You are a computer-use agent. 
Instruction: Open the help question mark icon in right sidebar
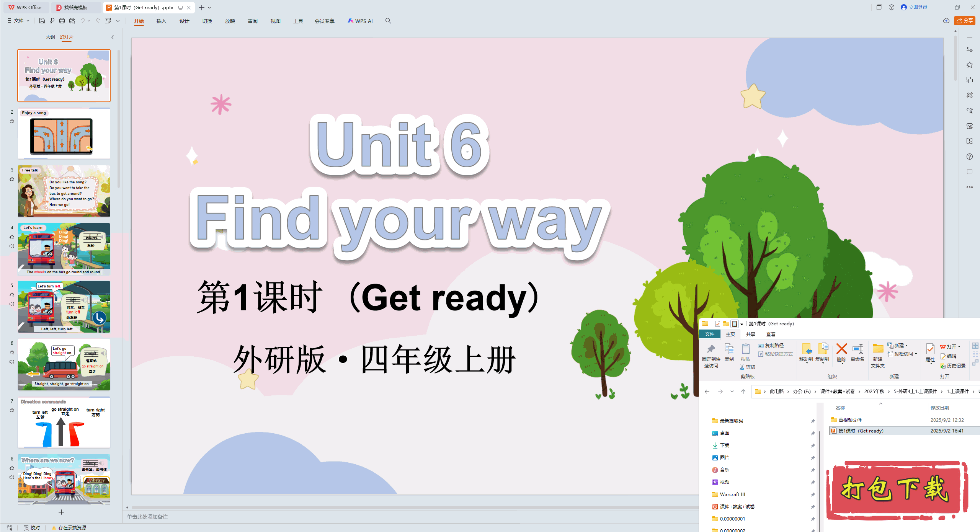tap(970, 157)
